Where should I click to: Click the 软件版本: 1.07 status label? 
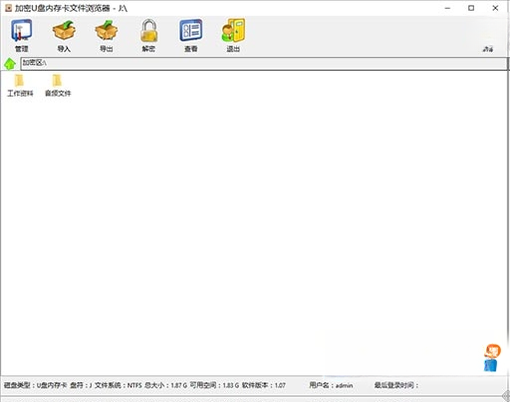(x=264, y=385)
